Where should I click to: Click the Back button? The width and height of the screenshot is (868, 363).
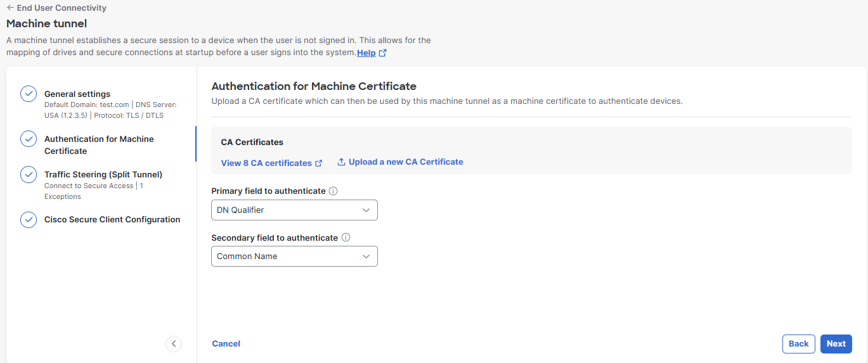[798, 343]
